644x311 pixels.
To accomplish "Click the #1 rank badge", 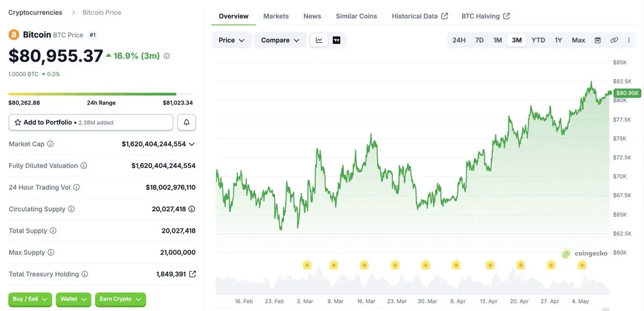I will 92,35.
